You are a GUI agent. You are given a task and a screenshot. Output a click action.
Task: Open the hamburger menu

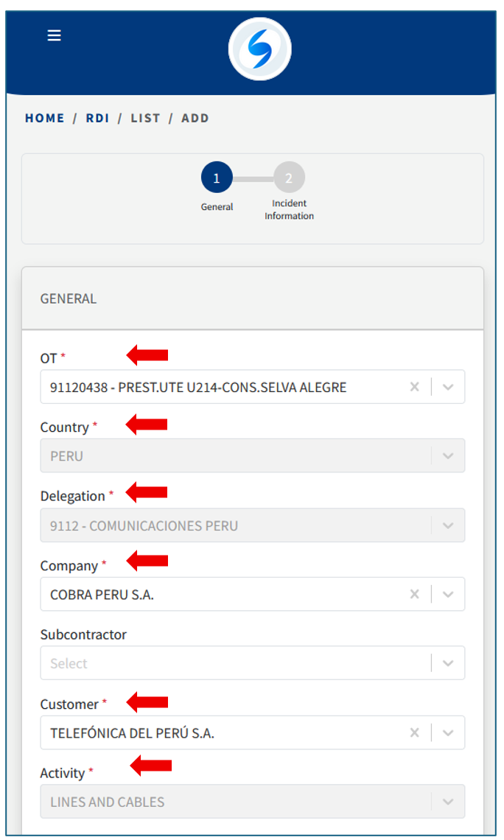click(x=54, y=35)
